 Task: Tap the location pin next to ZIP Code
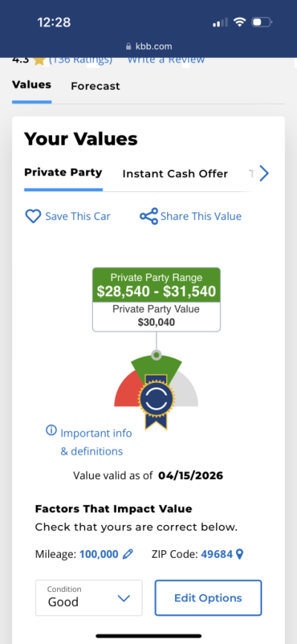[240, 555]
